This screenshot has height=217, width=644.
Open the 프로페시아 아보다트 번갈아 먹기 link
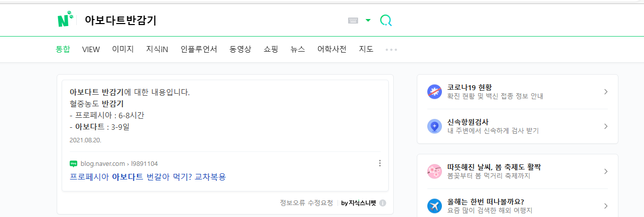(148, 177)
